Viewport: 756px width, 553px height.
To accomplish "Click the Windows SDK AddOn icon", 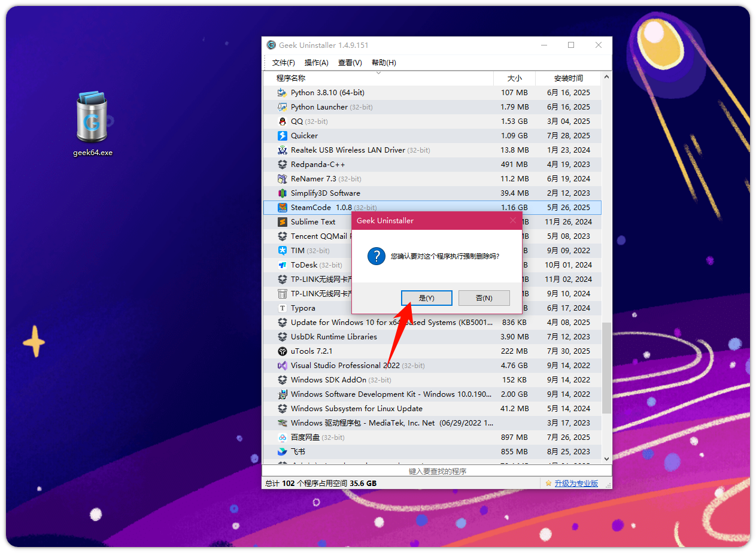I will click(x=283, y=380).
